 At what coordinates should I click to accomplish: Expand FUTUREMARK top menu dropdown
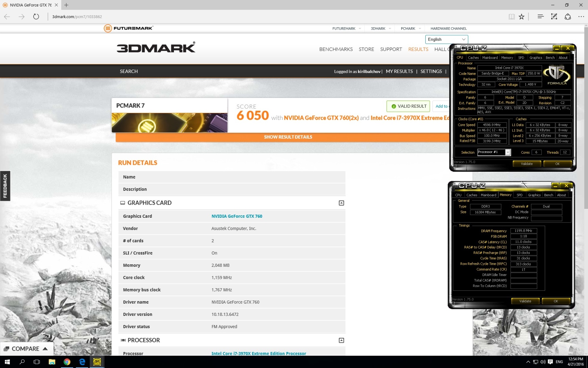click(360, 29)
